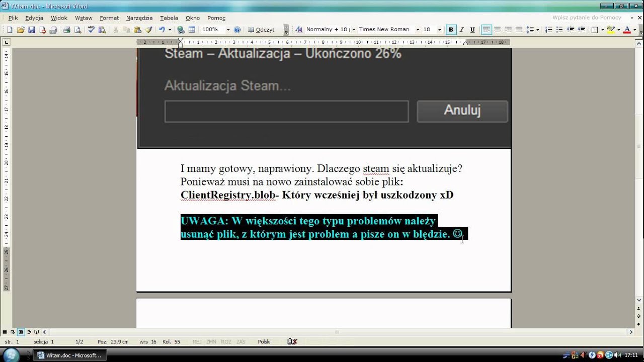Open the line spacing dropdown arrow
This screenshot has width=644, height=362.
[x=537, y=30]
